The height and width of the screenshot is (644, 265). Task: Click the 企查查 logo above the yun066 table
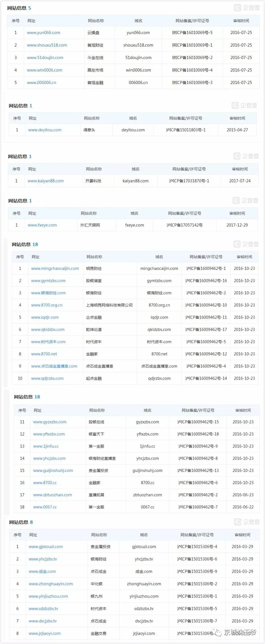(x=247, y=8)
